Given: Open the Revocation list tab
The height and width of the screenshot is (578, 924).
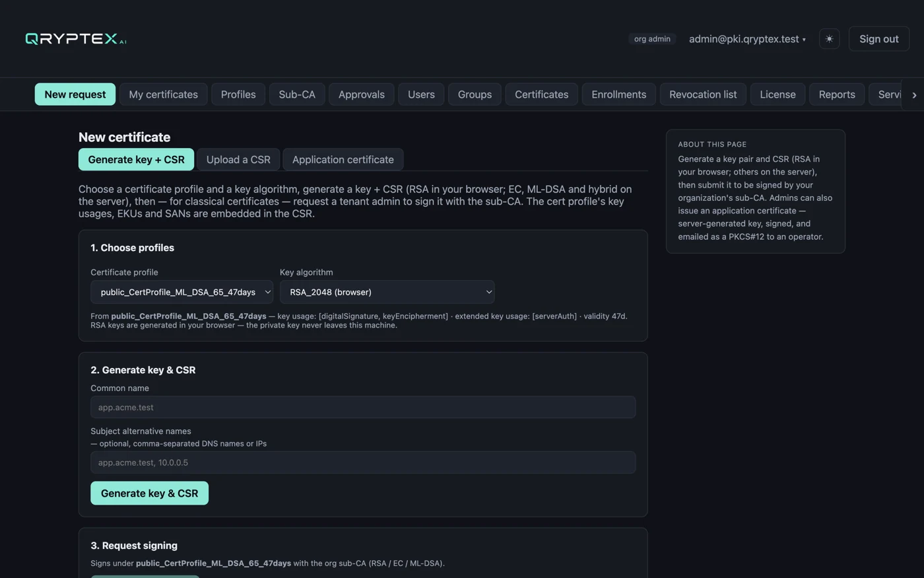Looking at the screenshot, I should tap(703, 94).
